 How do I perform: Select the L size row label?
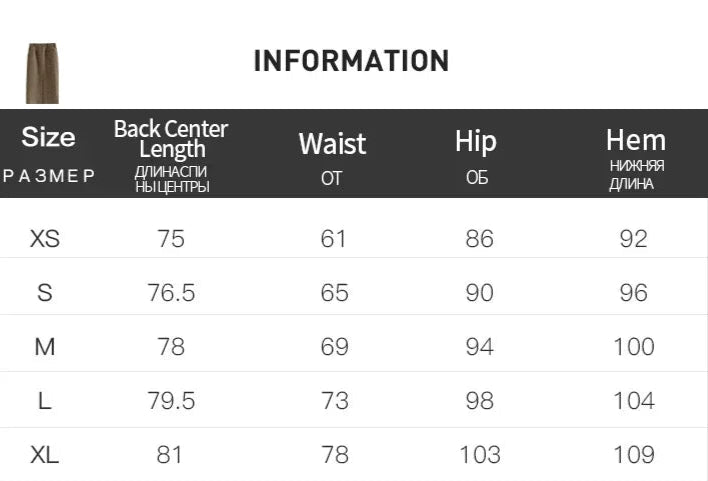45,401
